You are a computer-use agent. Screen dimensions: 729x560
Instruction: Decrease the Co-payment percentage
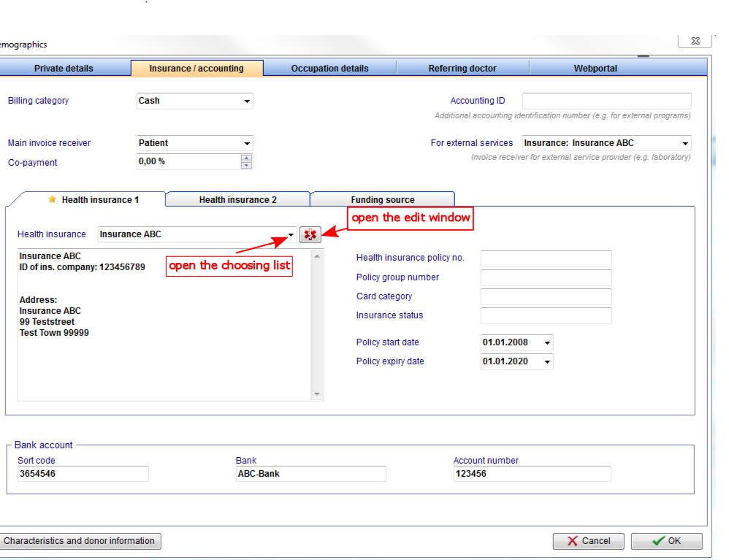pos(246,166)
